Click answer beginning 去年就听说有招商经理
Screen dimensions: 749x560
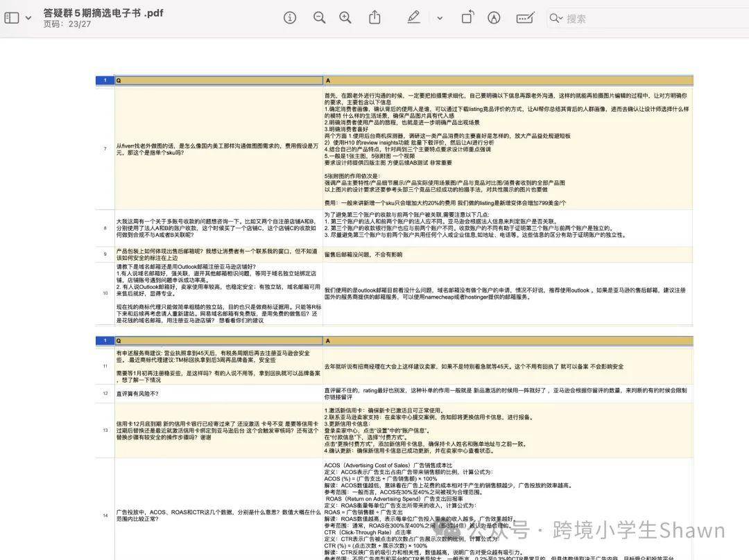[x=474, y=367]
